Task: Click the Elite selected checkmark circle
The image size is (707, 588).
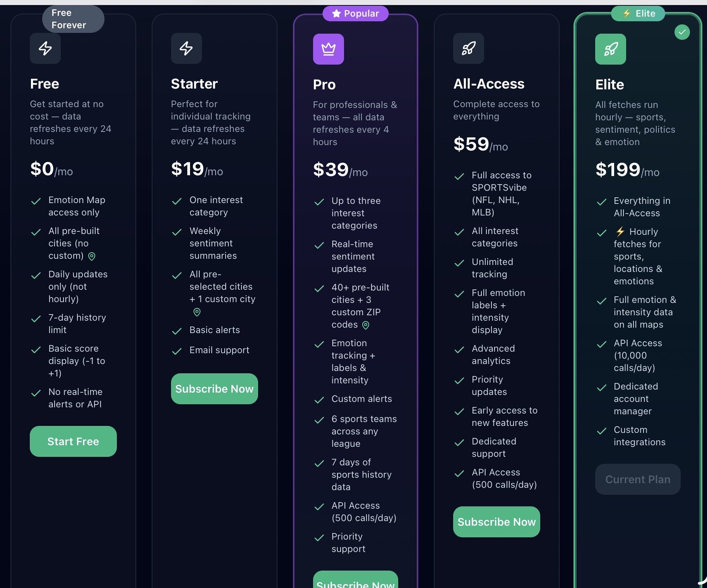Action: (x=682, y=32)
